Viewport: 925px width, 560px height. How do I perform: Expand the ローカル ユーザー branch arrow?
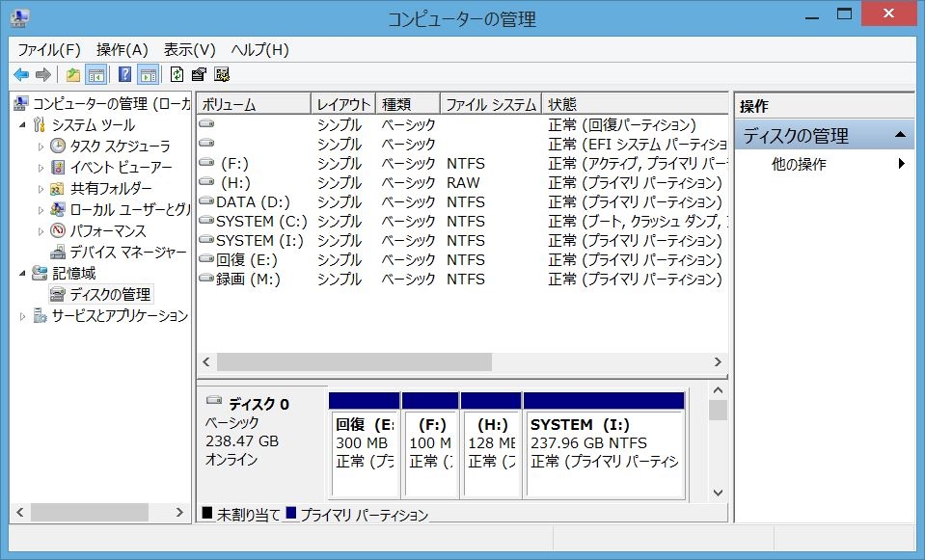point(41,210)
